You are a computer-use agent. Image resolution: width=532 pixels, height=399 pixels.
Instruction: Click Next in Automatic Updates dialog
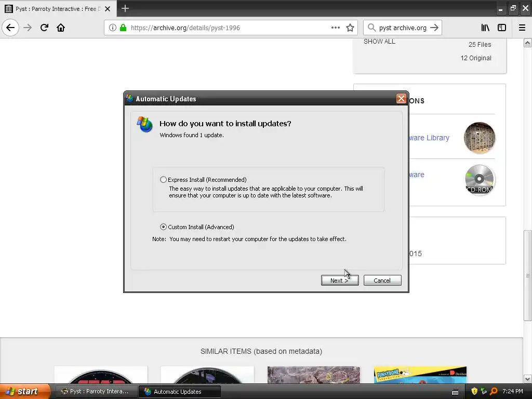[340, 280]
